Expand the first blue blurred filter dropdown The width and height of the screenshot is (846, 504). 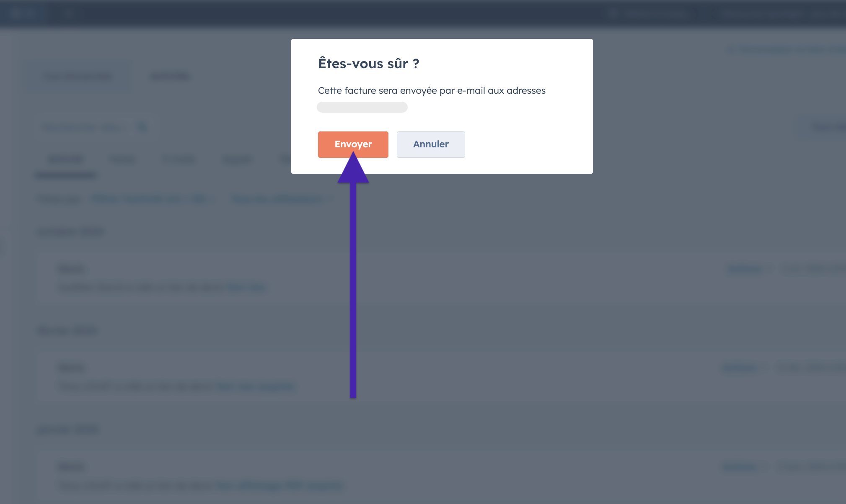pyautogui.click(x=154, y=199)
